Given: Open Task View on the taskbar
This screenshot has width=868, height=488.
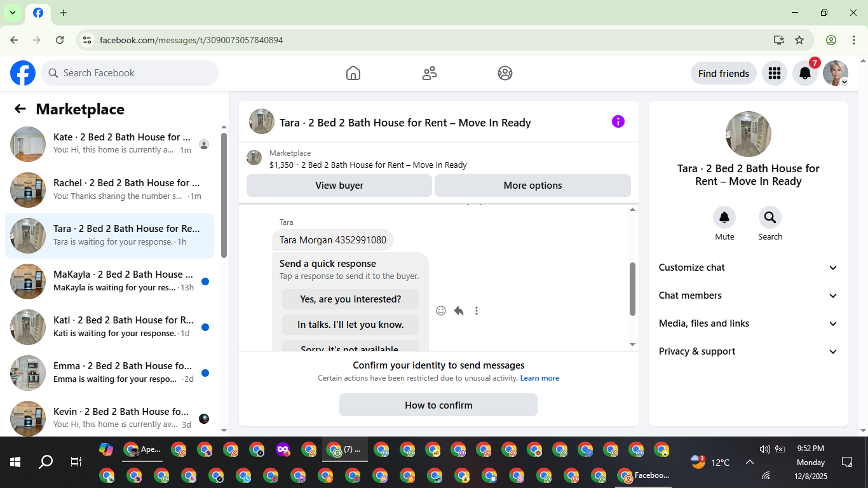Looking at the screenshot, I should pyautogui.click(x=76, y=462).
